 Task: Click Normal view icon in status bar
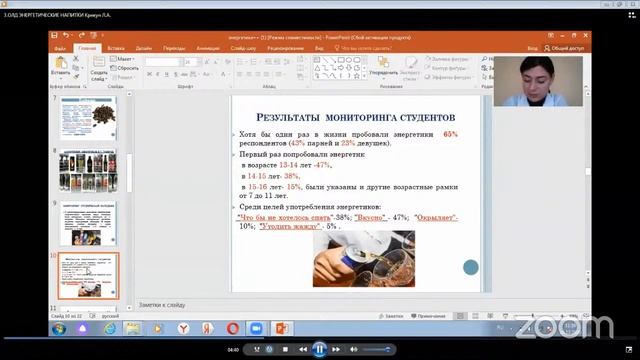460,316
